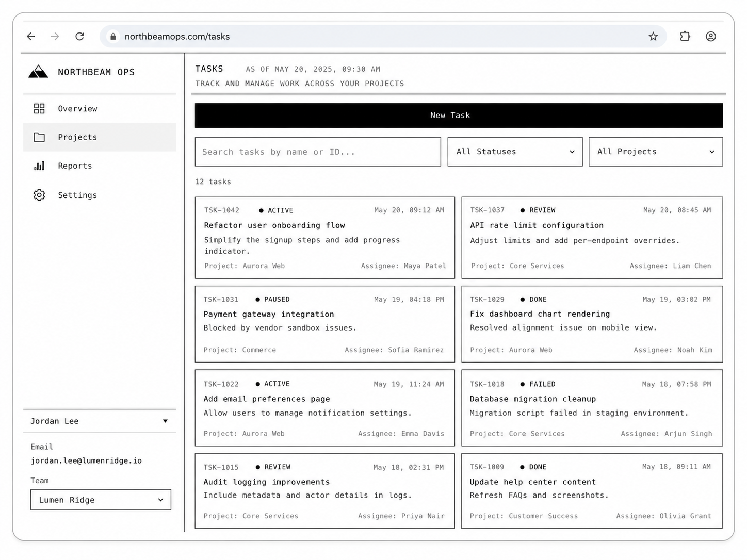This screenshot has height=560, width=747.
Task: Click the Search tasks input field
Action: tap(318, 152)
